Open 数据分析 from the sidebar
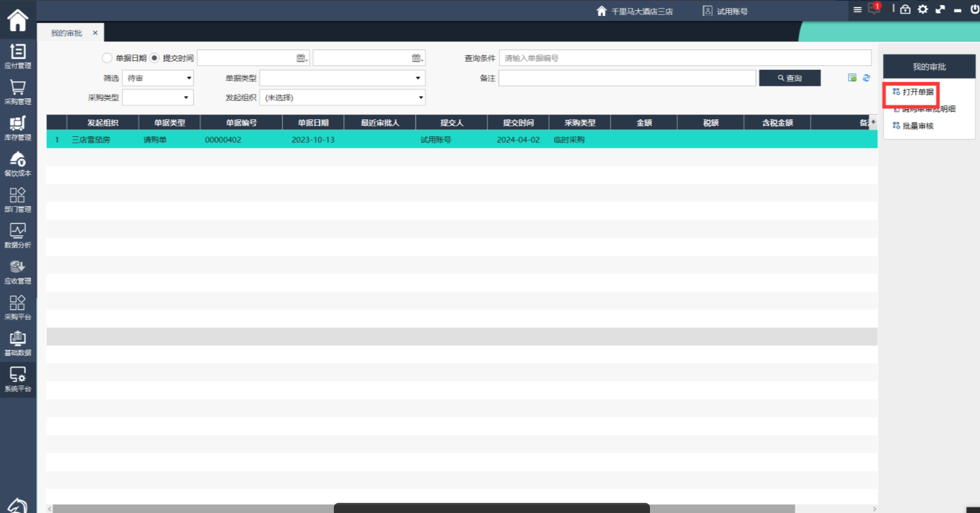Image resolution: width=980 pixels, height=513 pixels. click(18, 235)
